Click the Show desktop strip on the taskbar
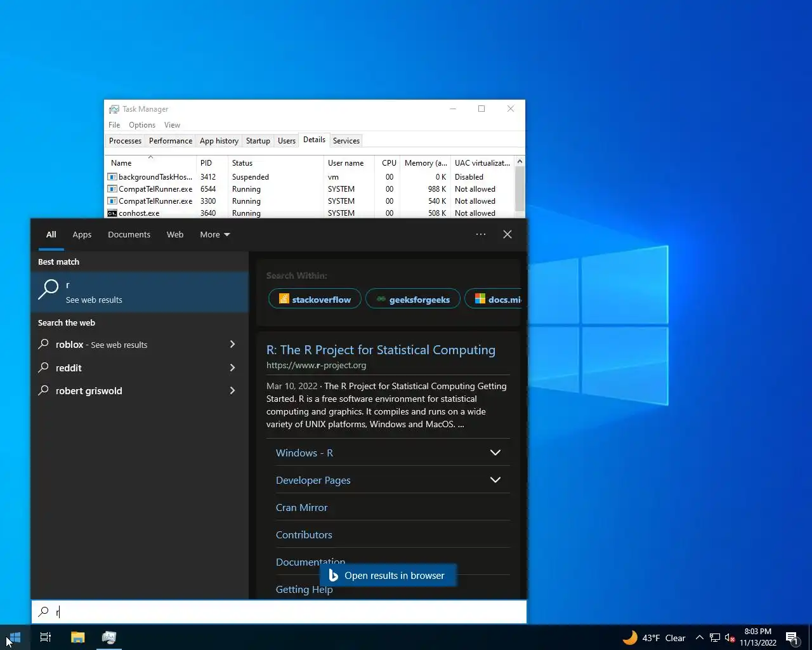The height and width of the screenshot is (650, 812). pos(810,637)
